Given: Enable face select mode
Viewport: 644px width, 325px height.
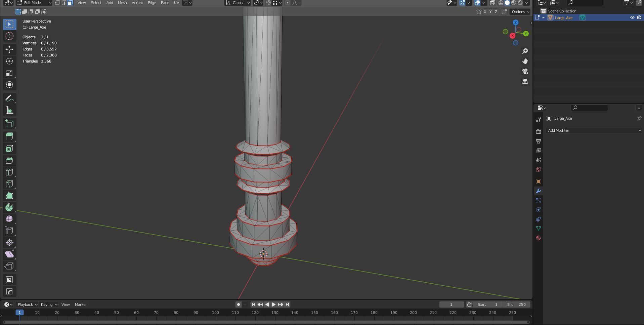Looking at the screenshot, I should point(70,3).
